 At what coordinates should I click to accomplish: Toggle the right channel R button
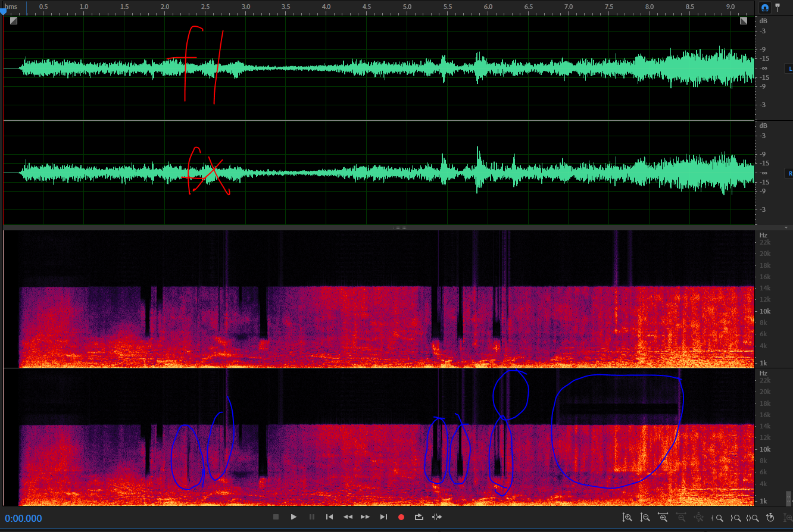coord(789,173)
